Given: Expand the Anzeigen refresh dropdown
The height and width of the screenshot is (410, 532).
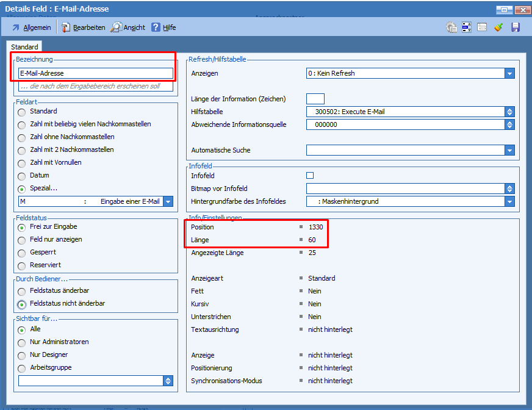Looking at the screenshot, I should [x=509, y=73].
